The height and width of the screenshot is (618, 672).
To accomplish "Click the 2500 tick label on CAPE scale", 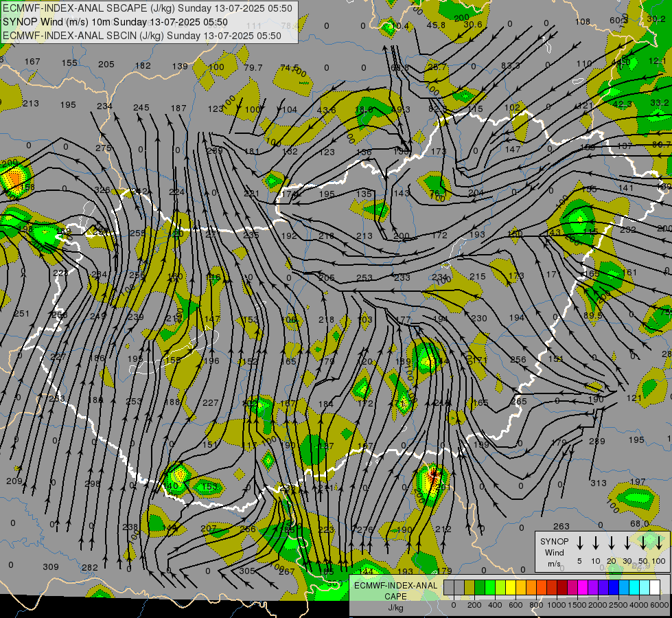I will (x=618, y=605).
